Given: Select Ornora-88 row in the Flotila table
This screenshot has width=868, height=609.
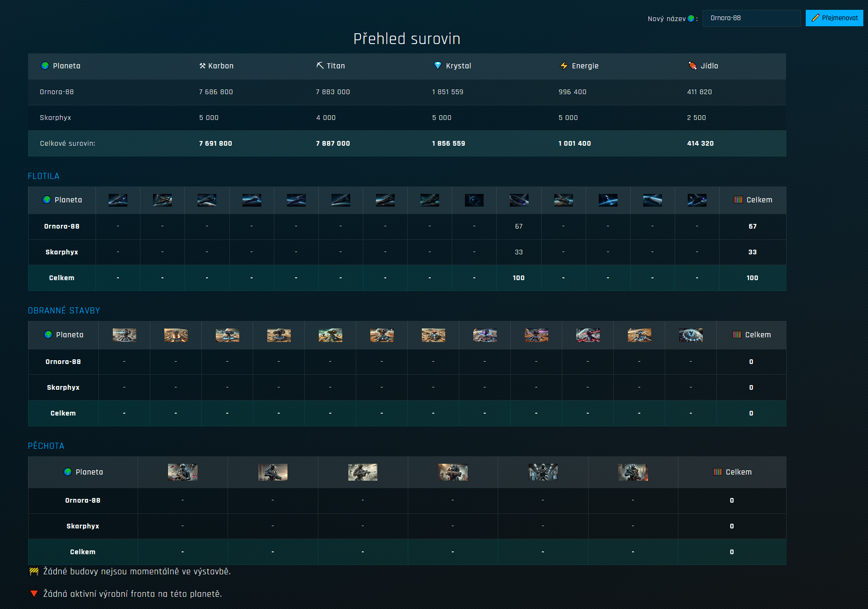Looking at the screenshot, I should (x=62, y=226).
